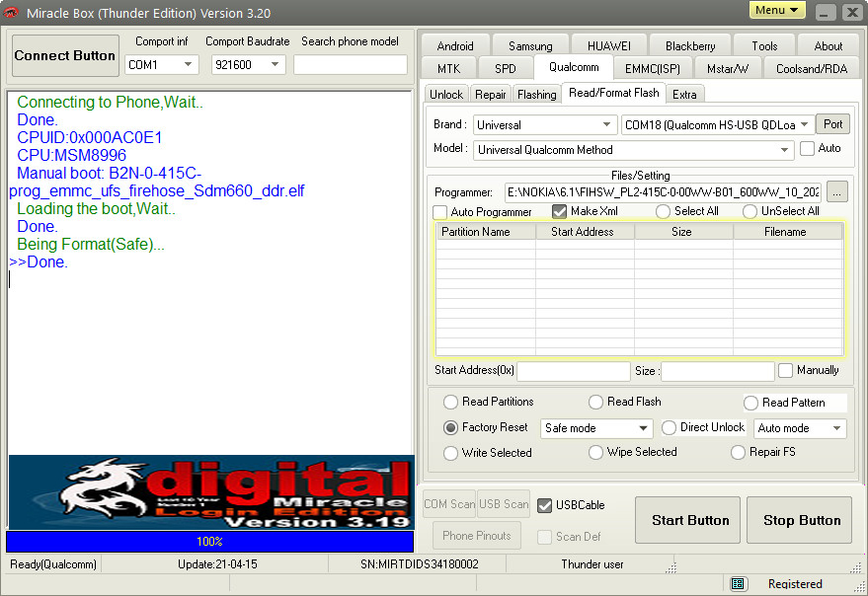Click the digital Miracle dragon banner

click(x=211, y=492)
